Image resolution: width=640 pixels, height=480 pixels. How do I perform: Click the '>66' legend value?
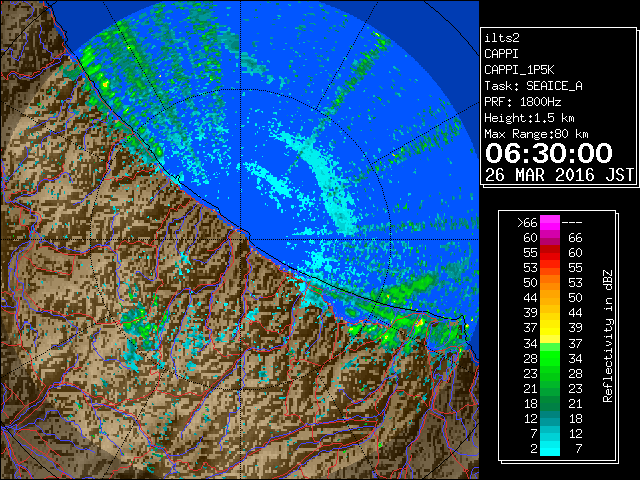tap(527, 223)
